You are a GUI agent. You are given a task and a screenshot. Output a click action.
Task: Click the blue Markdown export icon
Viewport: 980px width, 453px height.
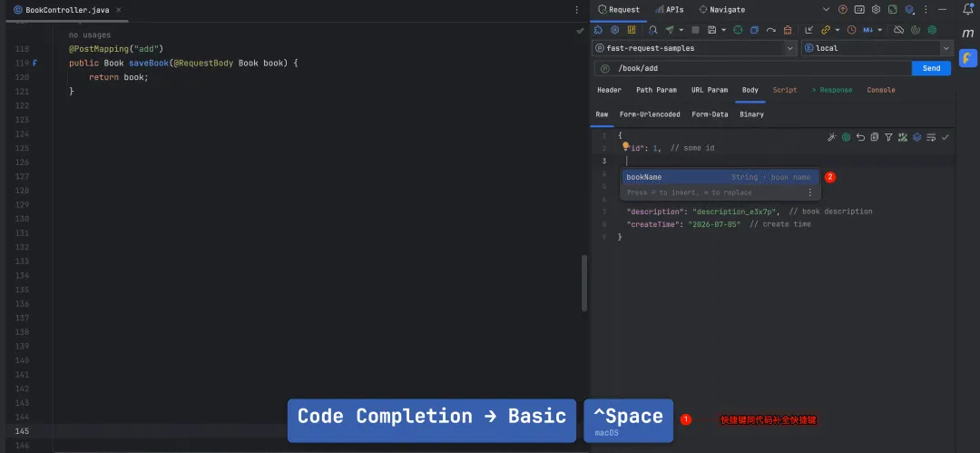pos(868,30)
